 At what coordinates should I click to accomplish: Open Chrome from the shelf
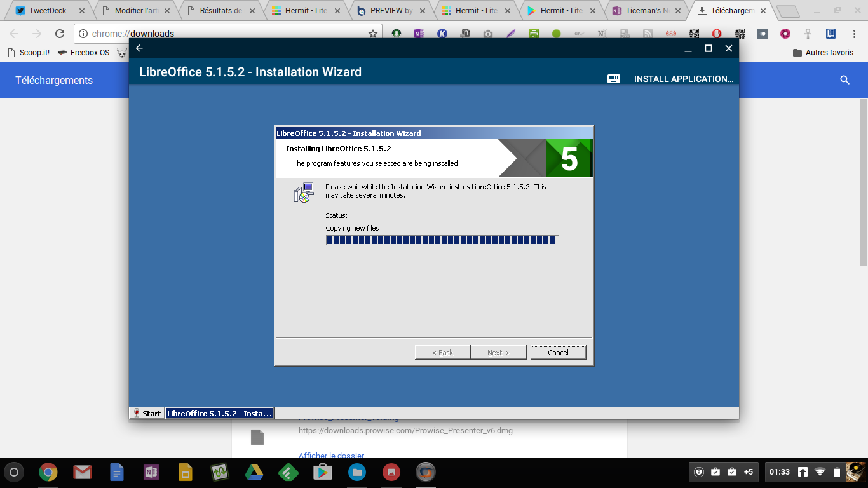coord(48,472)
